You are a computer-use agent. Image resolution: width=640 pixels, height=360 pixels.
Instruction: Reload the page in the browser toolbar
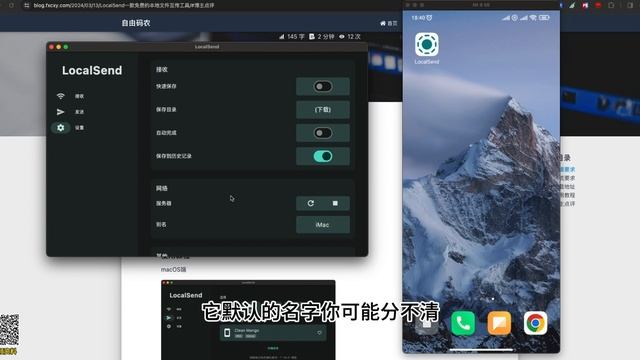click(11, 5)
